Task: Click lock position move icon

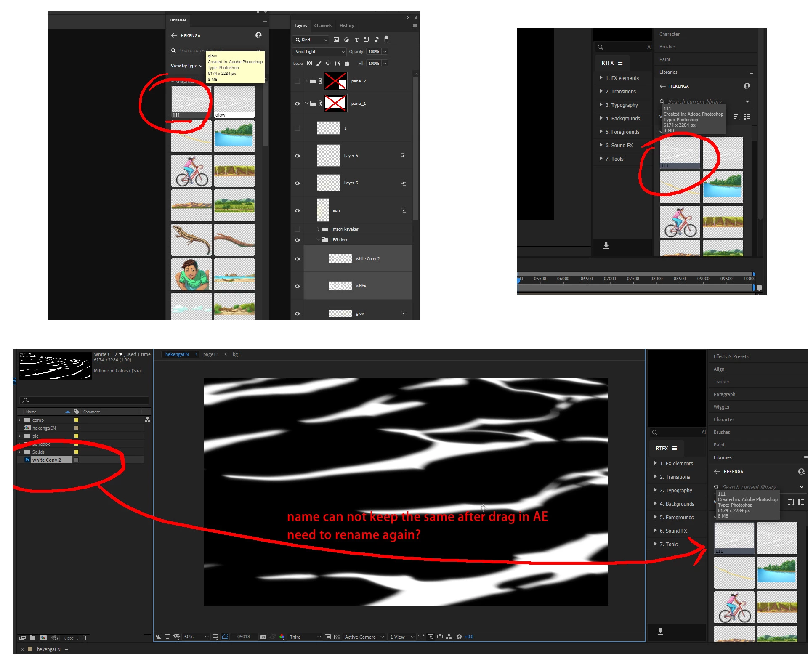Action: tap(328, 64)
